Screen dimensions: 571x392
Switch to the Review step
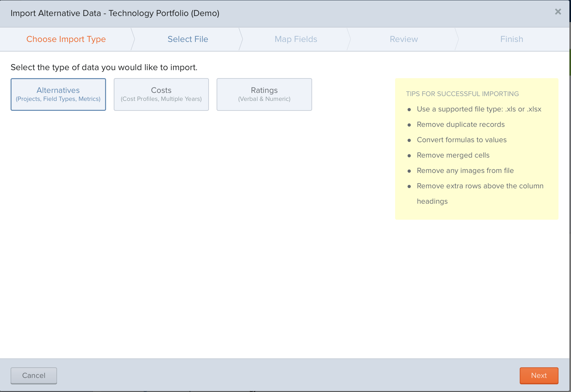pyautogui.click(x=404, y=39)
